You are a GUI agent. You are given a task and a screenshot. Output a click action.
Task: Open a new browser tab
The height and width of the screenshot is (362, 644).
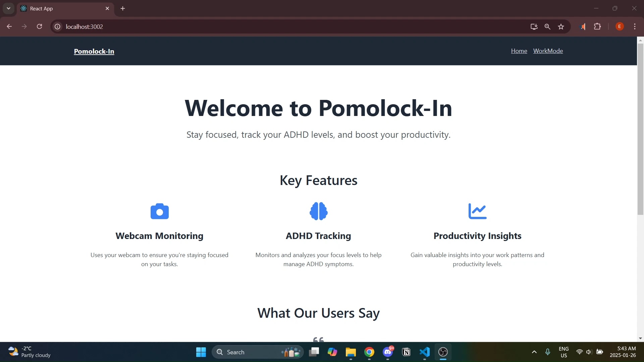(123, 8)
